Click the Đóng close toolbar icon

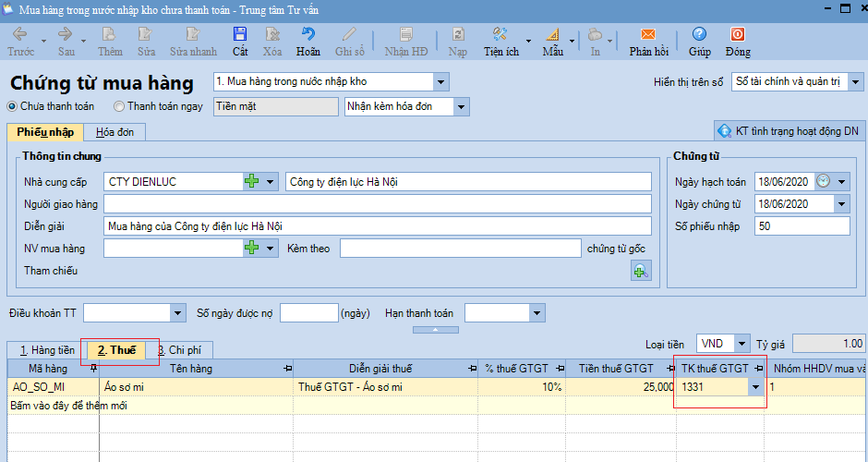738,34
